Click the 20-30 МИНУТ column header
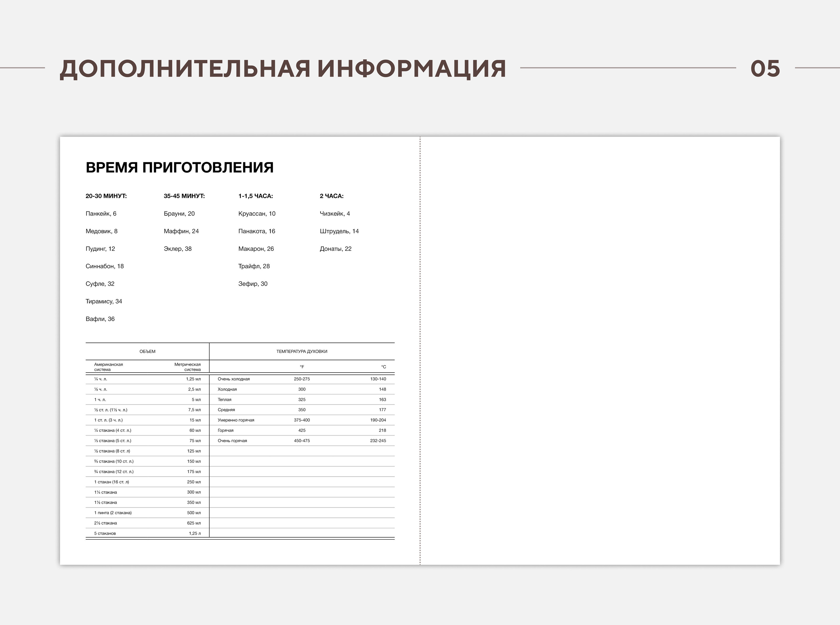840x625 pixels. (106, 196)
